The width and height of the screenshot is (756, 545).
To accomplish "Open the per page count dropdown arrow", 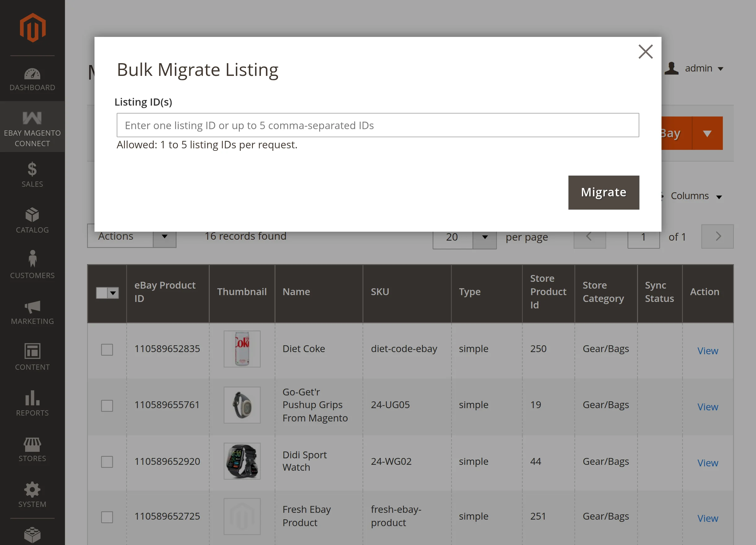I will 485,237.
